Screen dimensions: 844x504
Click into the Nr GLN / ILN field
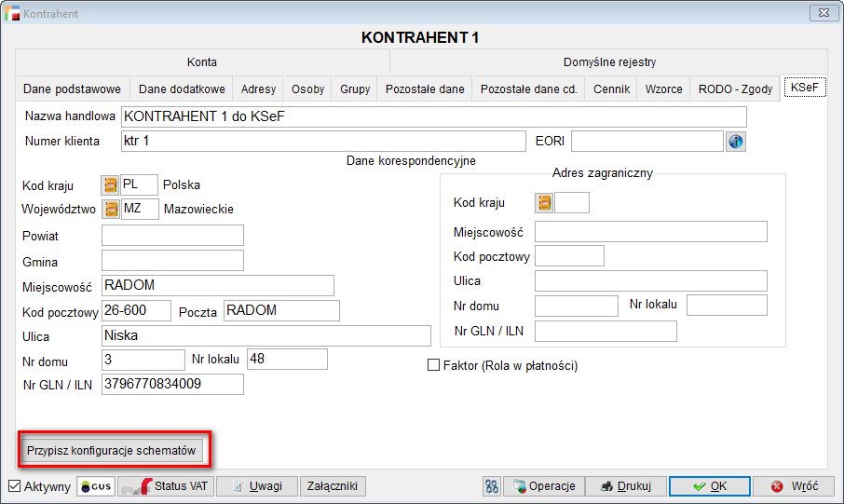click(x=172, y=384)
